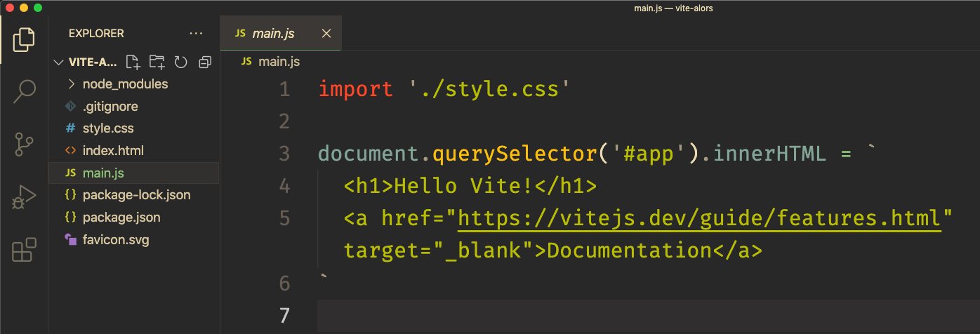Open package.json in the Explorer
The image size is (980, 334).
[121, 217]
